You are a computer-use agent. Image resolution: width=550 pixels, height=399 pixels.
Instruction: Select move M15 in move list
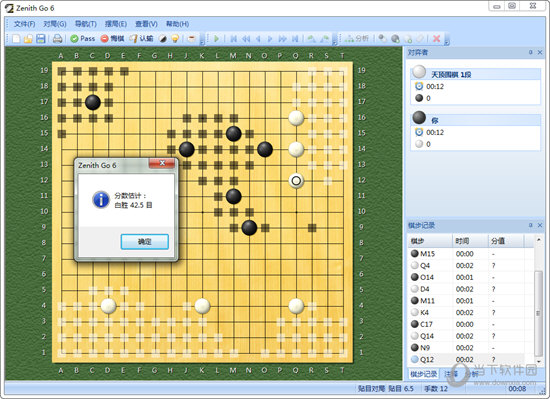click(471, 253)
